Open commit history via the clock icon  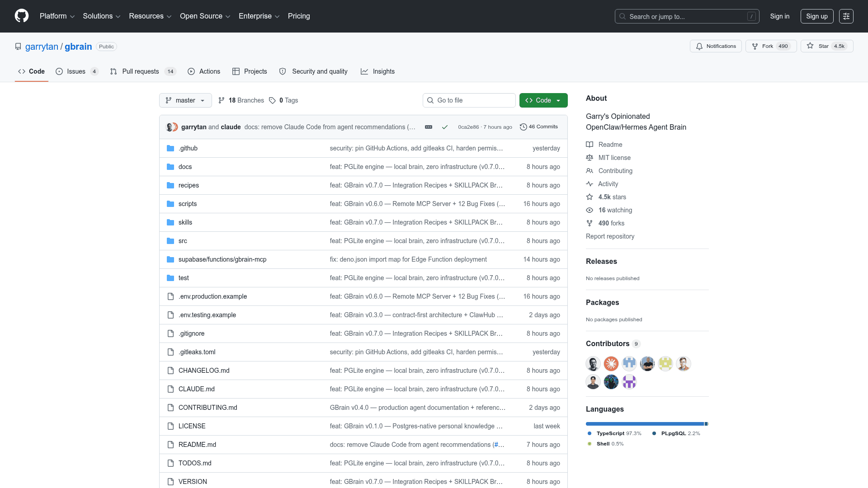524,127
